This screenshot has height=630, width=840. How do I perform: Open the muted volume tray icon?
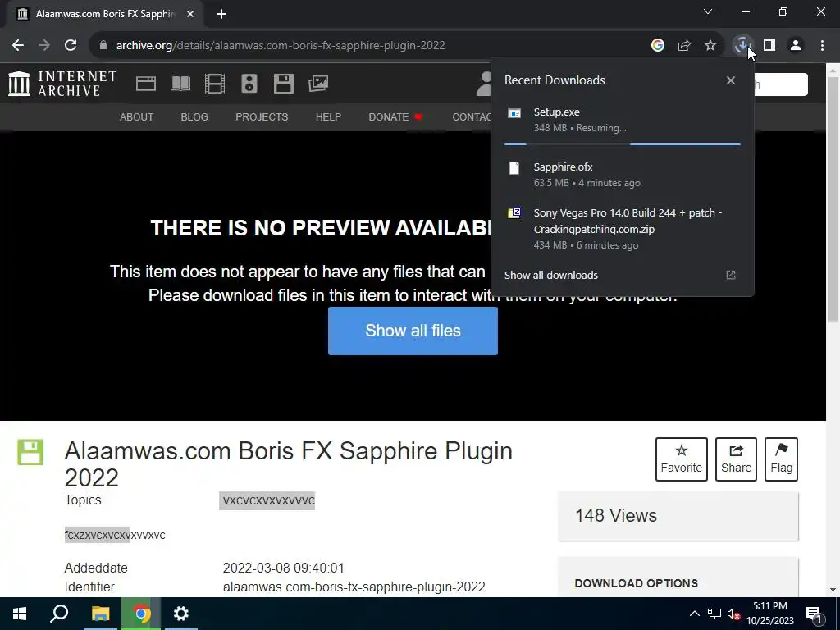click(734, 614)
